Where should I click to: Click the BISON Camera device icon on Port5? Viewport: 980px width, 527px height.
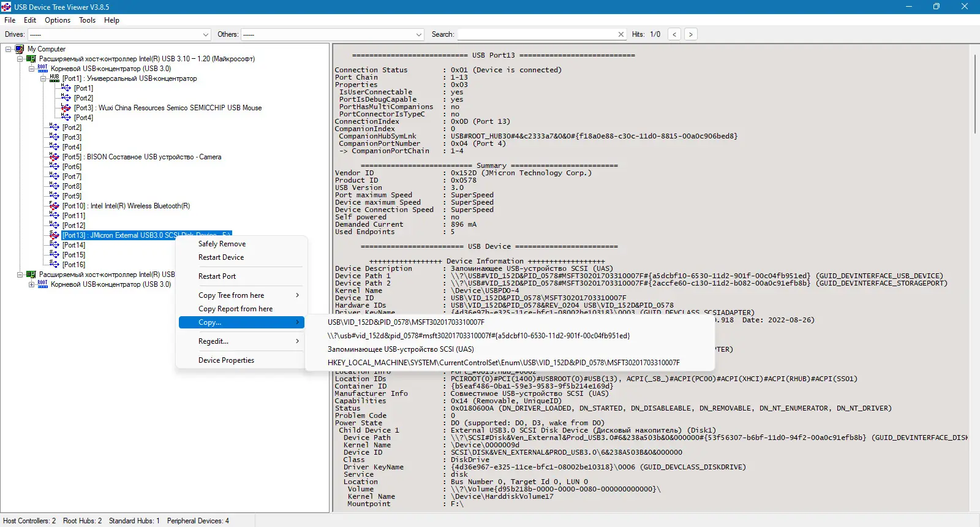(55, 157)
